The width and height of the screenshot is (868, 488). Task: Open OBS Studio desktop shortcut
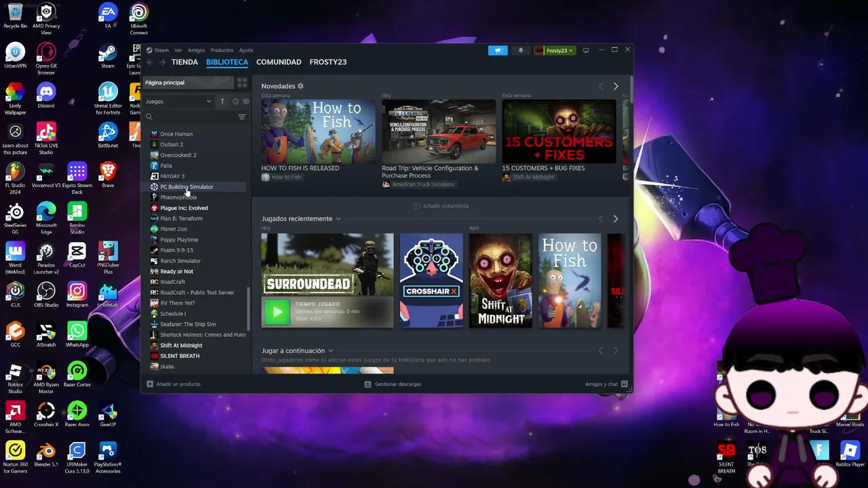(46, 295)
